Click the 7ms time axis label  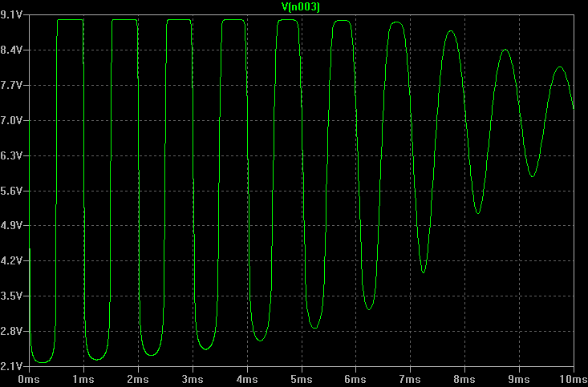pos(410,378)
